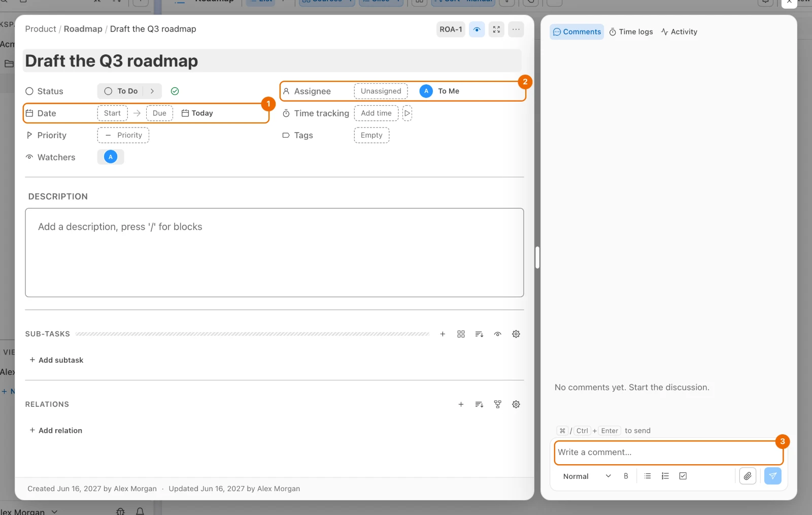The width and height of the screenshot is (812, 515).
Task: Add a sub-task using the plus icon
Action: tap(443, 334)
